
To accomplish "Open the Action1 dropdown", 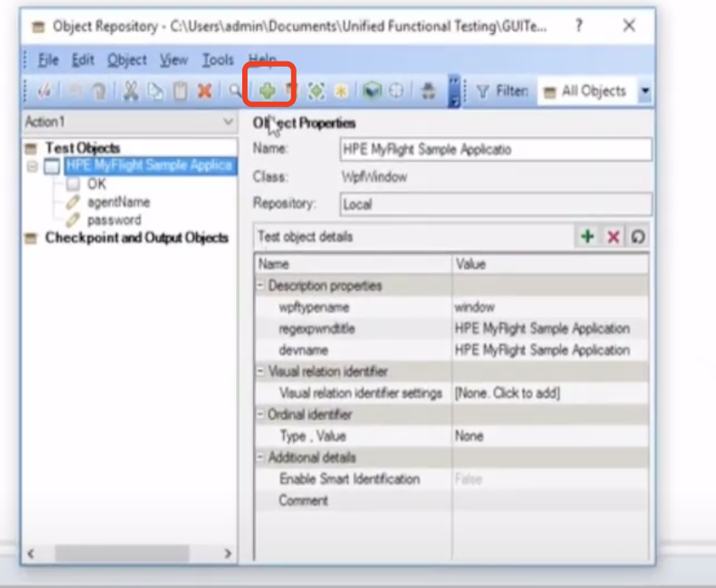I will click(226, 121).
